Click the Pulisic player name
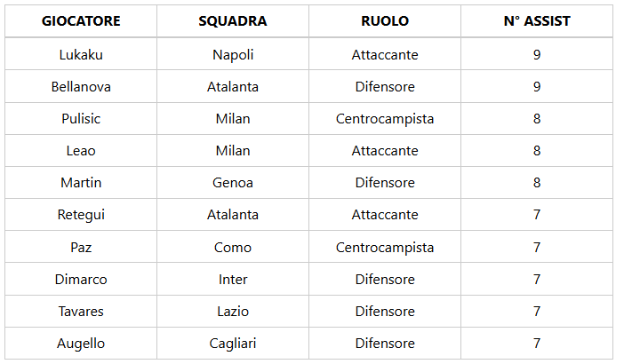The height and width of the screenshot is (364, 624). click(x=81, y=119)
